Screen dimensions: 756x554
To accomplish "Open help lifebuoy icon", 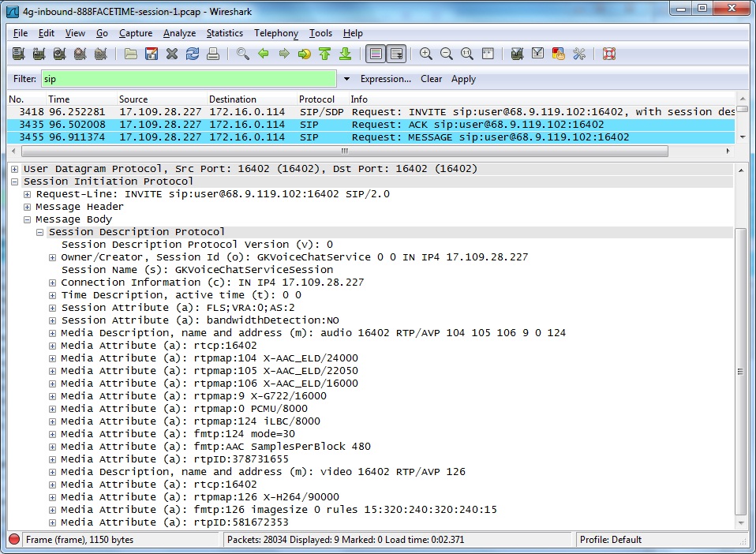I will (x=609, y=54).
